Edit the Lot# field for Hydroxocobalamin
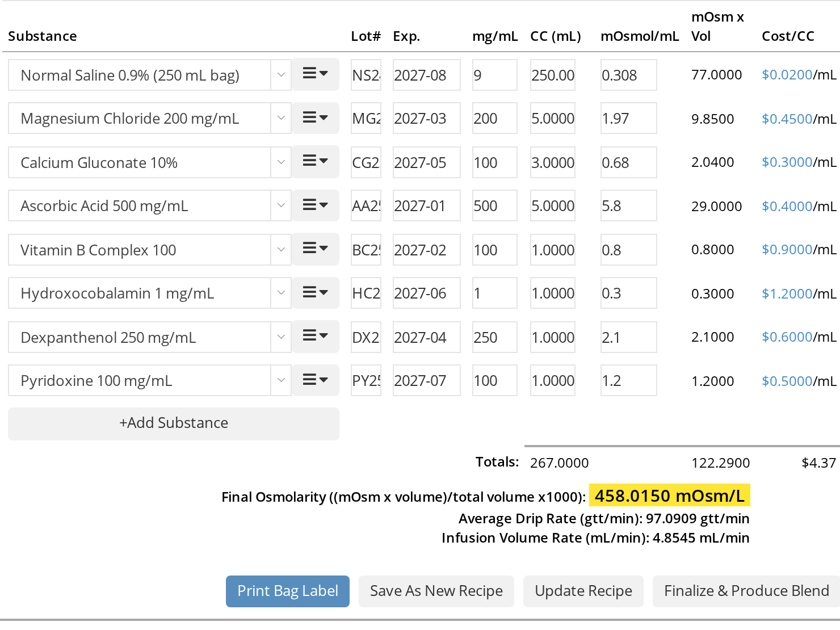 [366, 293]
